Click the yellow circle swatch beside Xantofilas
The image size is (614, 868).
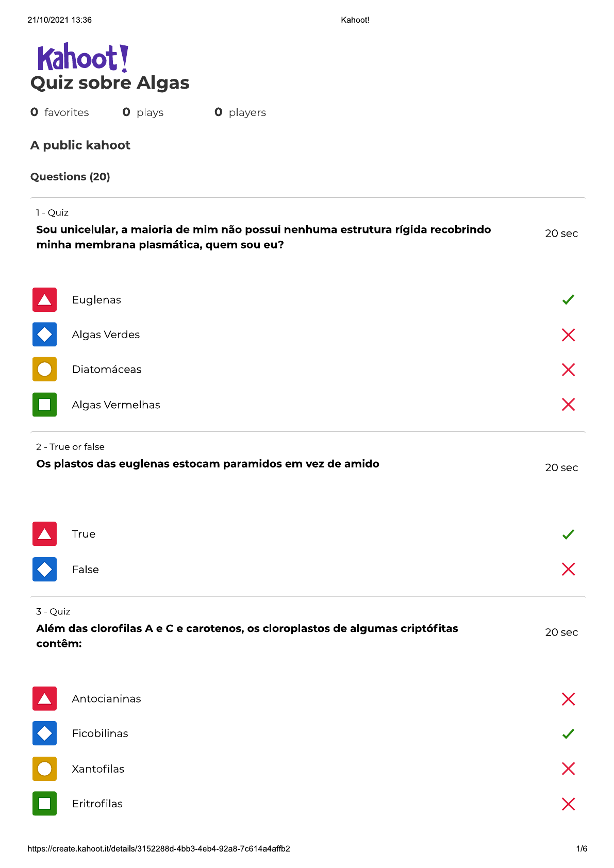coord(45,769)
